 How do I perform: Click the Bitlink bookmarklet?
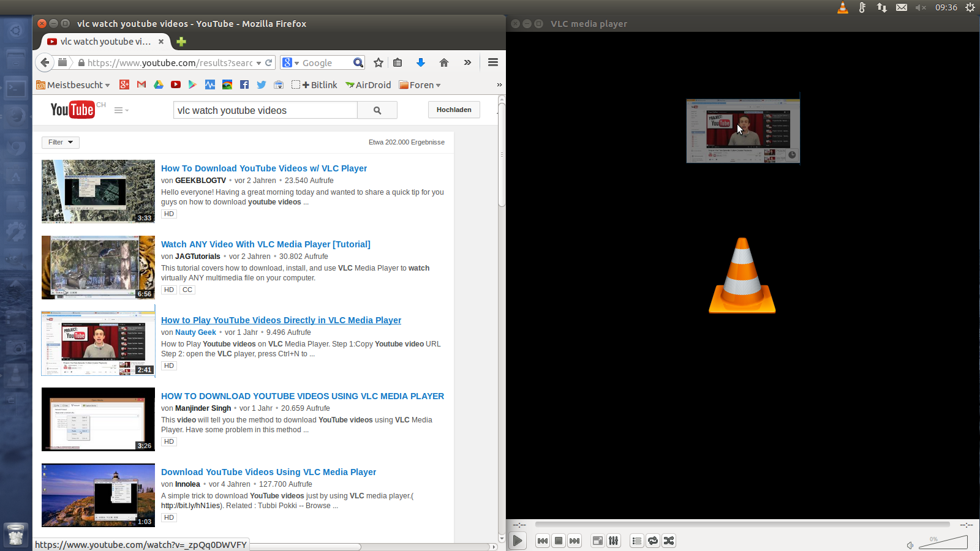[x=314, y=85]
